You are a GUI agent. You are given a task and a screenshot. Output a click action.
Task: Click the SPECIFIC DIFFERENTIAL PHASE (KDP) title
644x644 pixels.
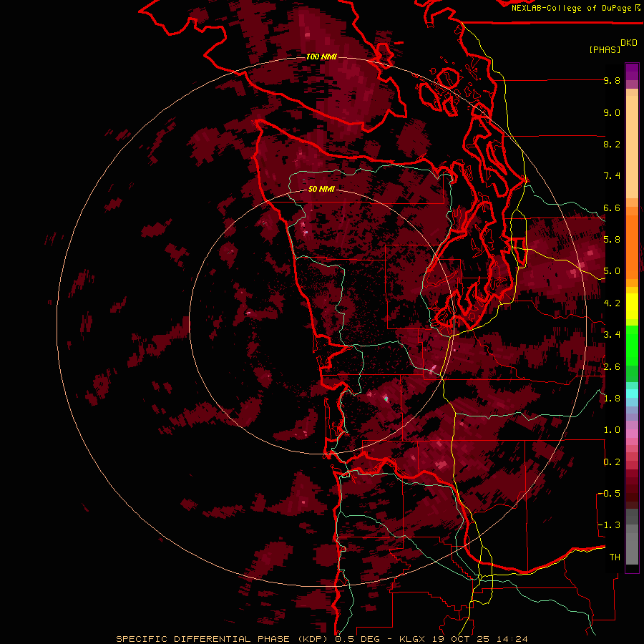point(223,639)
